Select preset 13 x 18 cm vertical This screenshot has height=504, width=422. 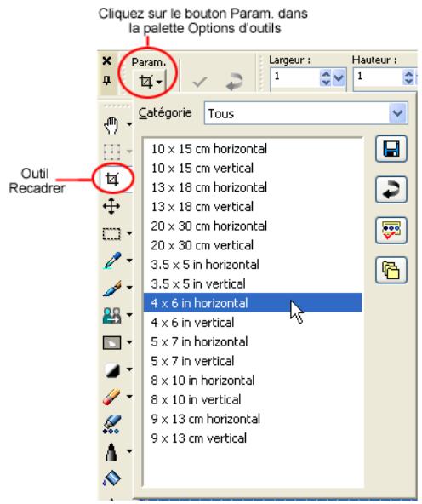click(x=253, y=207)
